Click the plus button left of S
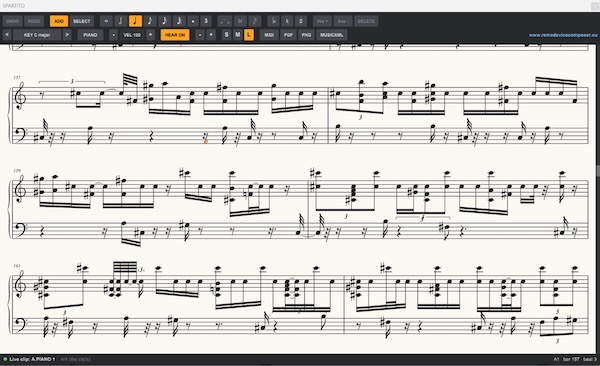The image size is (600, 366). click(x=211, y=35)
